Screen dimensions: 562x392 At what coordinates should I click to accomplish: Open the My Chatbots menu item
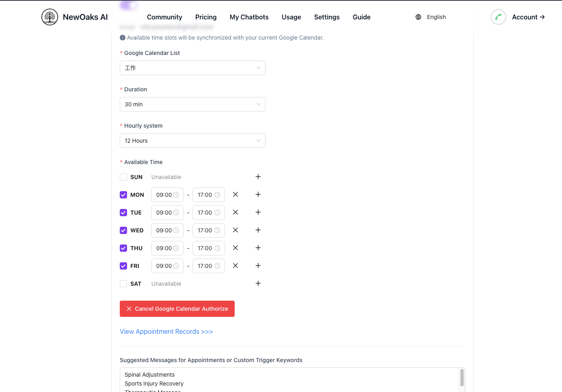pyautogui.click(x=249, y=17)
